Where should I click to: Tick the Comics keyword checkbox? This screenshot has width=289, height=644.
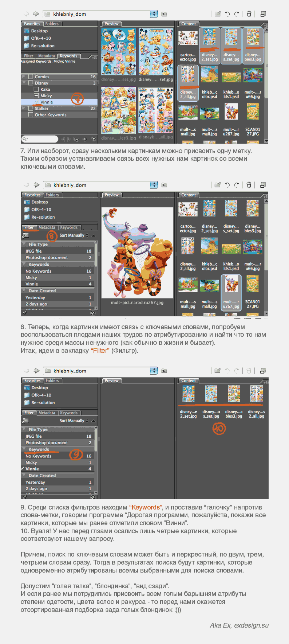(x=31, y=77)
